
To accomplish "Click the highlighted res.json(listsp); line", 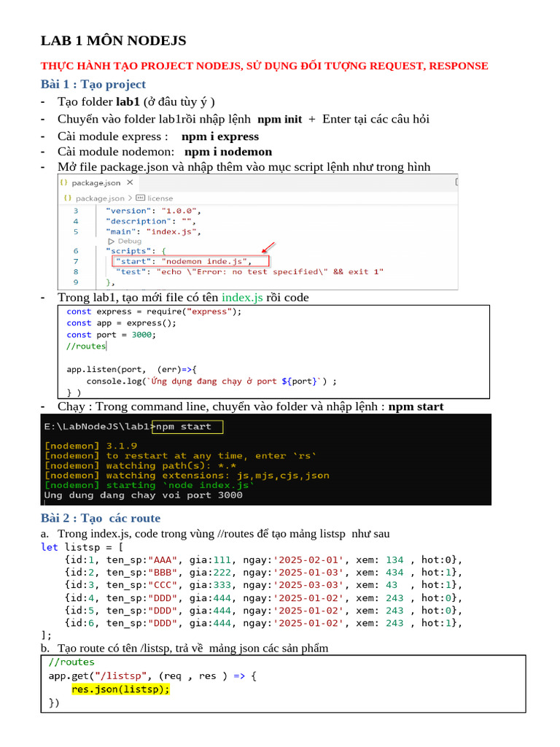I will pyautogui.click(x=120, y=689).
